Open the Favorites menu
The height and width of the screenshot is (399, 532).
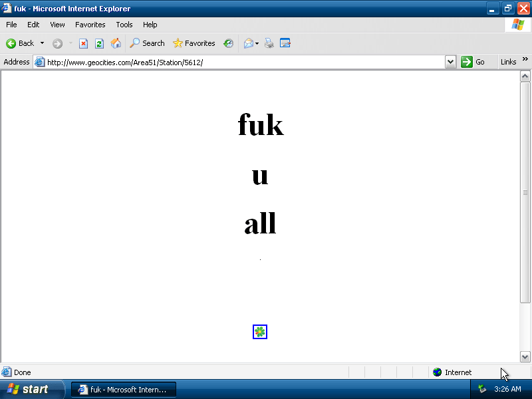coord(90,25)
